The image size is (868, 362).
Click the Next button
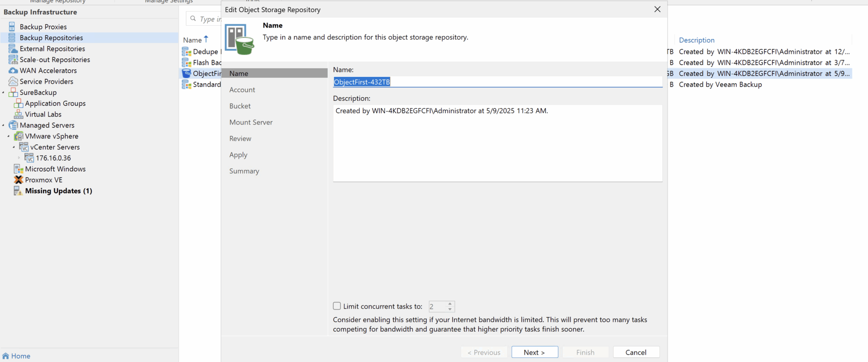tap(535, 352)
